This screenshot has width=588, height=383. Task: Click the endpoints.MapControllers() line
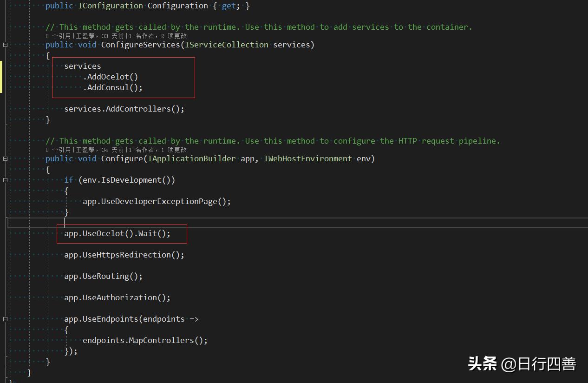[144, 340]
